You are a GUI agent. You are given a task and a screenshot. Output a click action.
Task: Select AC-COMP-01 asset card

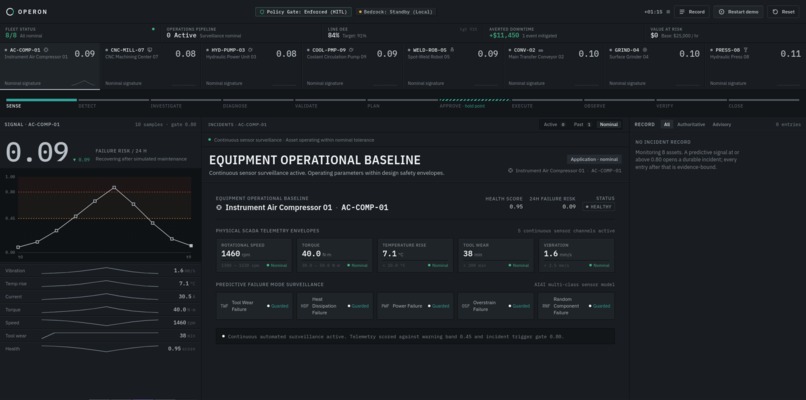[50, 67]
